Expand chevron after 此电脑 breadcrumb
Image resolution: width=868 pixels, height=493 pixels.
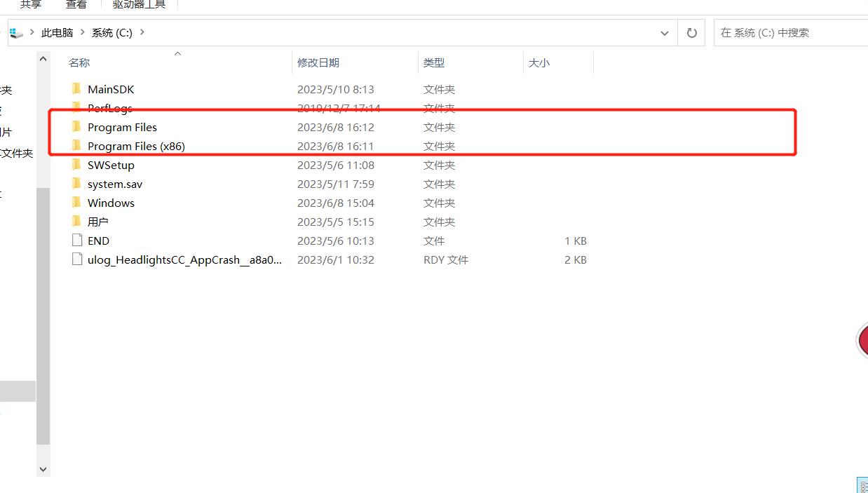[x=83, y=33]
